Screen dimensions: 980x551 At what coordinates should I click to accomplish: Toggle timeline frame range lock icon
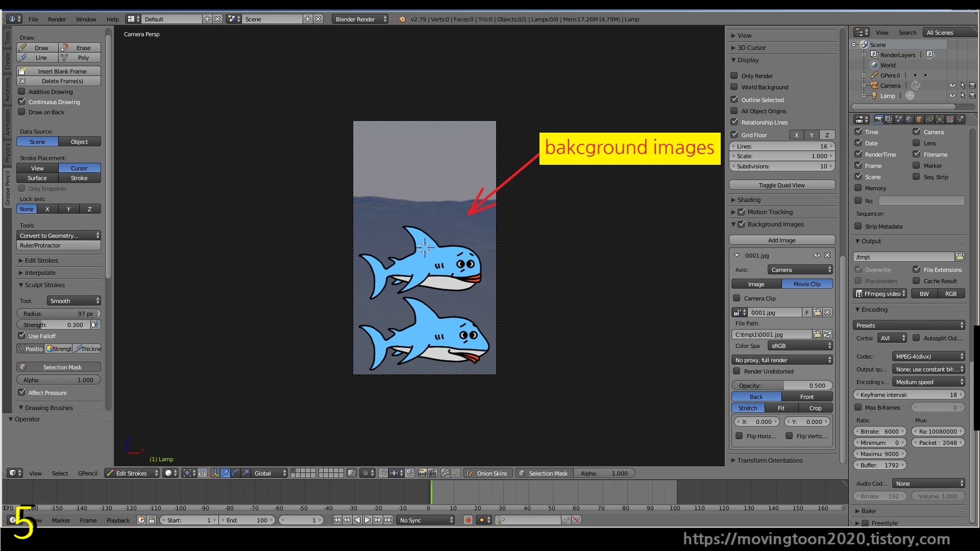tap(152, 520)
